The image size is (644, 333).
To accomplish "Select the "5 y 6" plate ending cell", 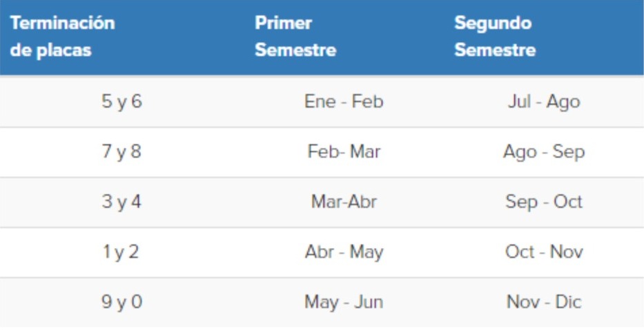I will point(121,102).
